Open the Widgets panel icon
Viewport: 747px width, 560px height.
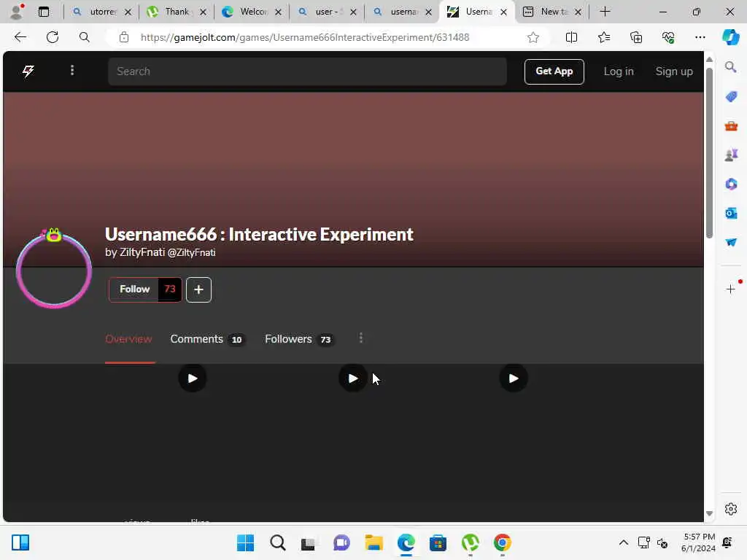[20, 542]
